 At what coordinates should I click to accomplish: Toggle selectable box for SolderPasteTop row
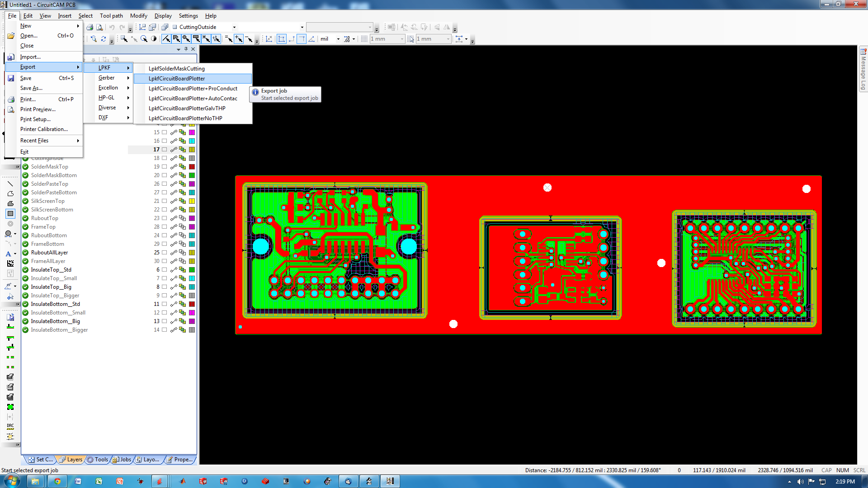pos(165,184)
